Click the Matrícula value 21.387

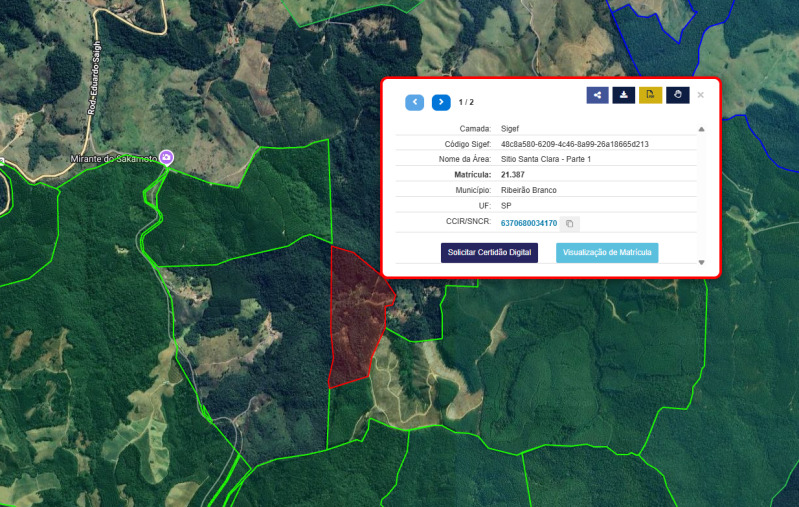click(513, 175)
